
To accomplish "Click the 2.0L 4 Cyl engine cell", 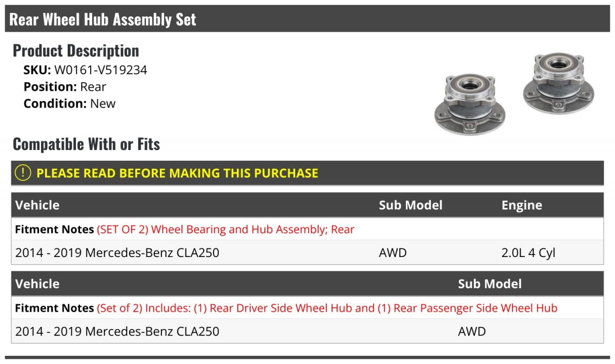I will click(x=528, y=252).
